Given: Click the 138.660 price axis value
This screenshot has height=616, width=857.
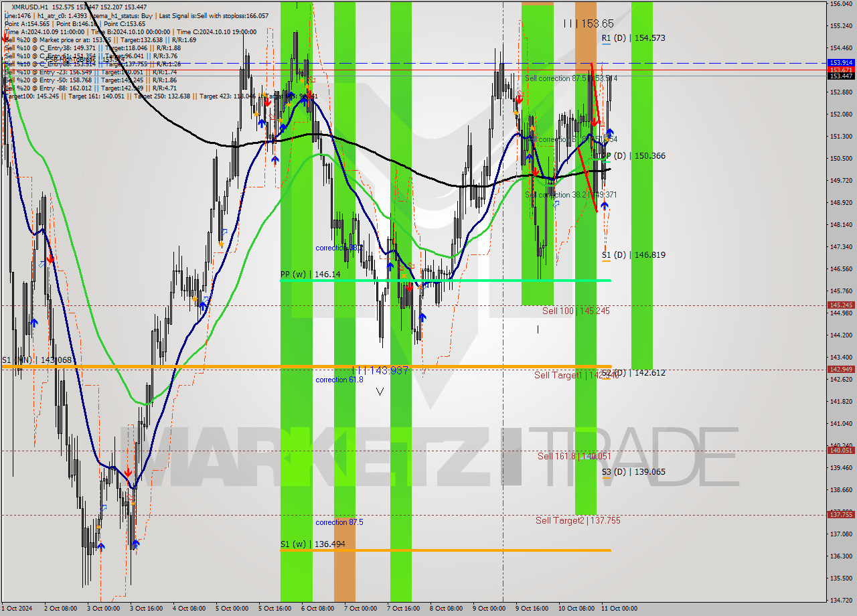Looking at the screenshot, I should 841,490.
